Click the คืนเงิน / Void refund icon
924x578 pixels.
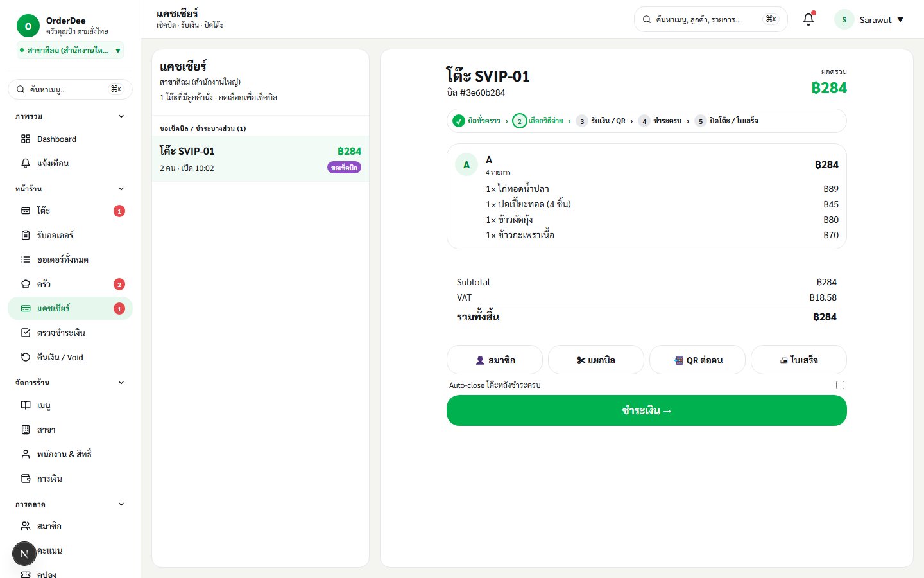click(x=26, y=357)
